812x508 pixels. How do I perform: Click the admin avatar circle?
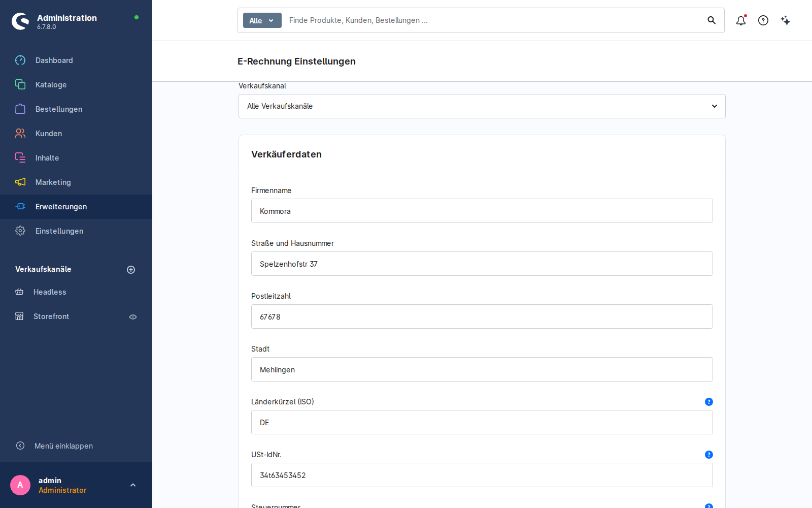(x=20, y=485)
